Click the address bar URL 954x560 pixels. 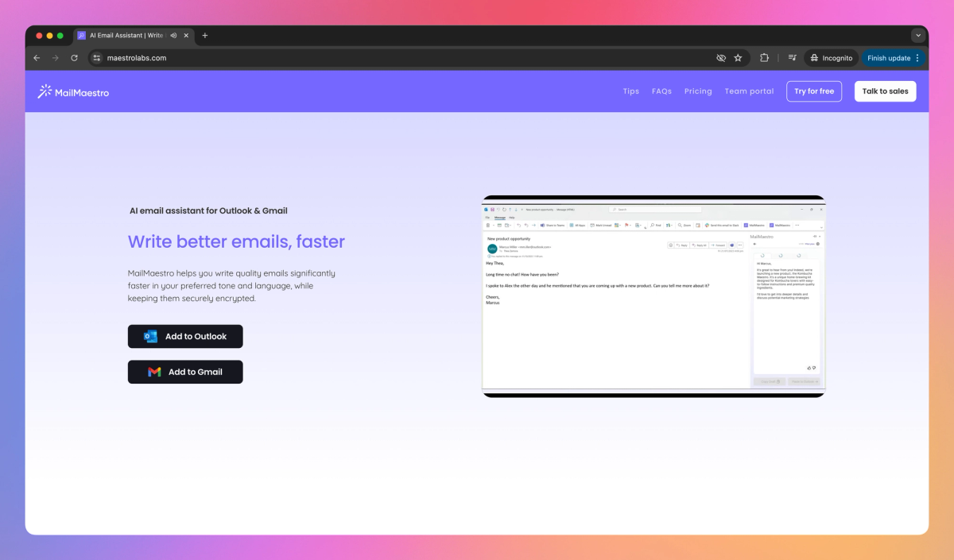tap(137, 58)
